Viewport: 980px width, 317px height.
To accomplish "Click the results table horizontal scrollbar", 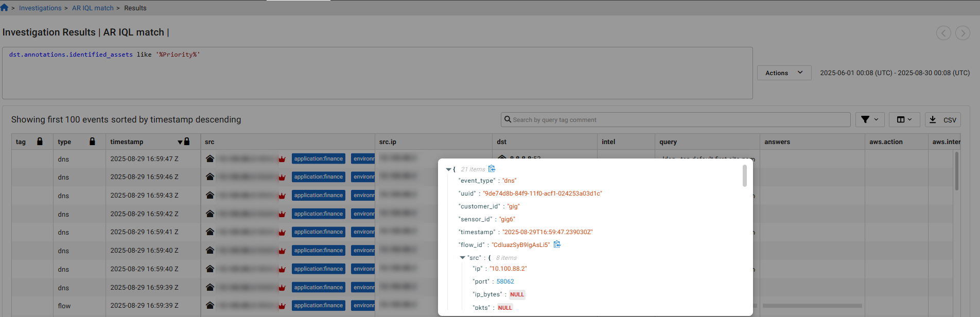I will (x=812, y=306).
